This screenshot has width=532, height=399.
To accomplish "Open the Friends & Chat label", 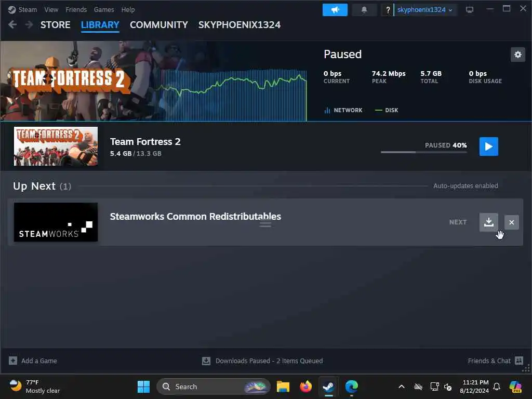I will click(489, 361).
